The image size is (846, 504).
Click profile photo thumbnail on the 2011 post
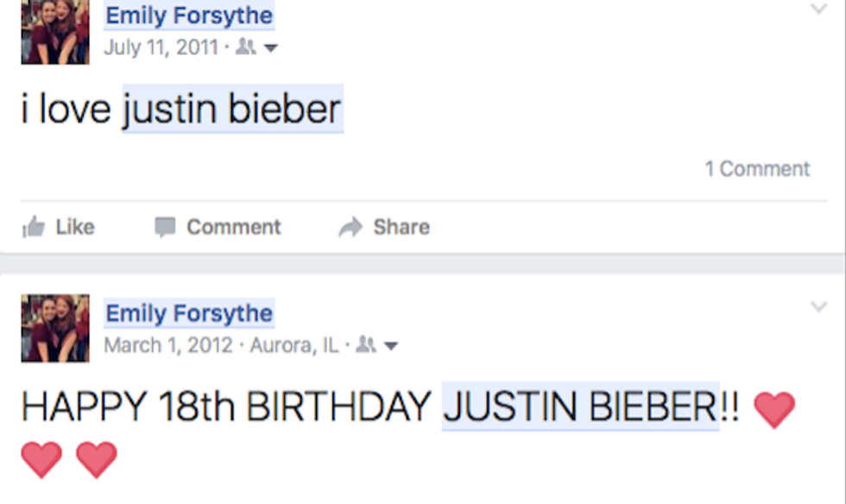coord(55,31)
